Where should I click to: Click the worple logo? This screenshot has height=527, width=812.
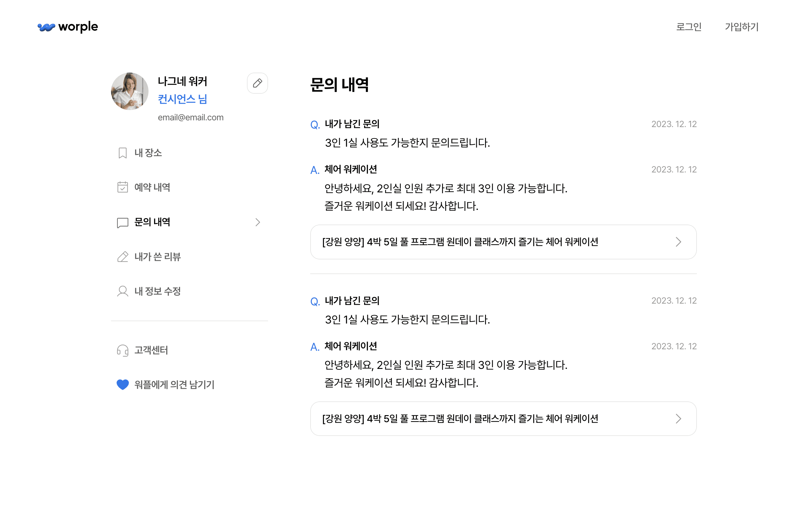[x=68, y=27]
